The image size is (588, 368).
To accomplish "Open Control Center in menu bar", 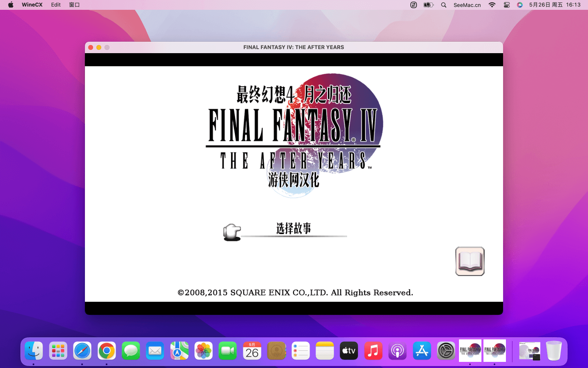I will click(x=507, y=5).
